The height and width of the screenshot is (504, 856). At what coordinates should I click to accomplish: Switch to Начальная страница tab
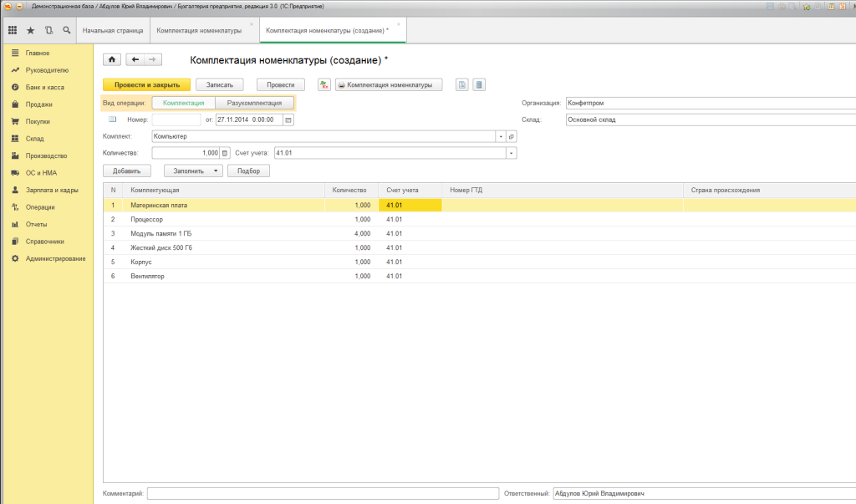pos(113,31)
